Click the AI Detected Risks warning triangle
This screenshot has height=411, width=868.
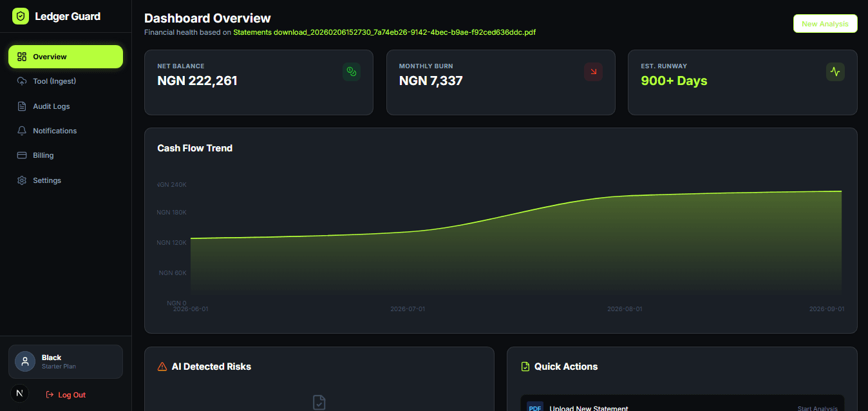[162, 367]
